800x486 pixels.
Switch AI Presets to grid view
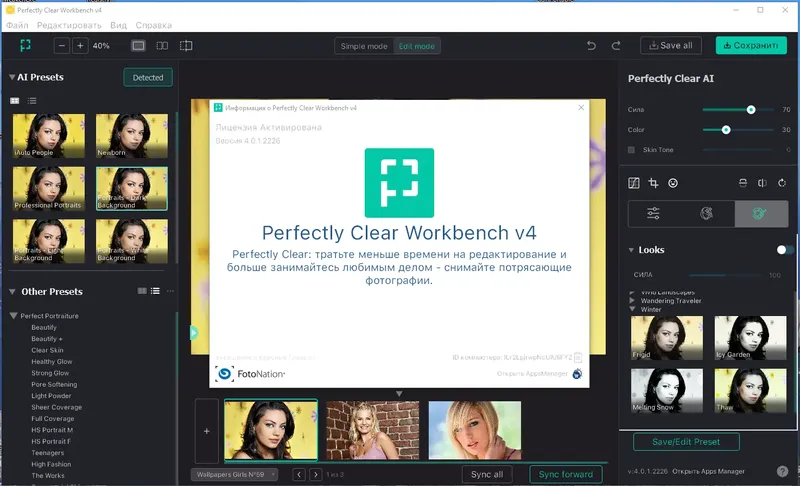click(15, 101)
